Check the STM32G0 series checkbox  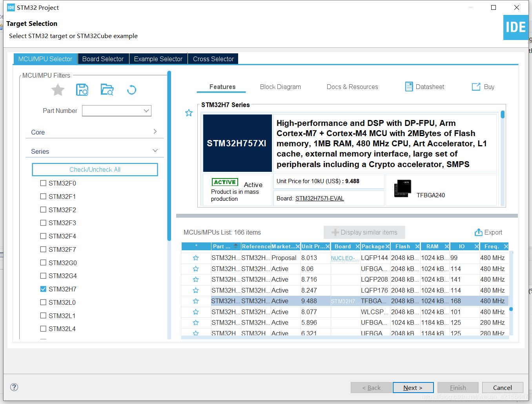coord(43,262)
